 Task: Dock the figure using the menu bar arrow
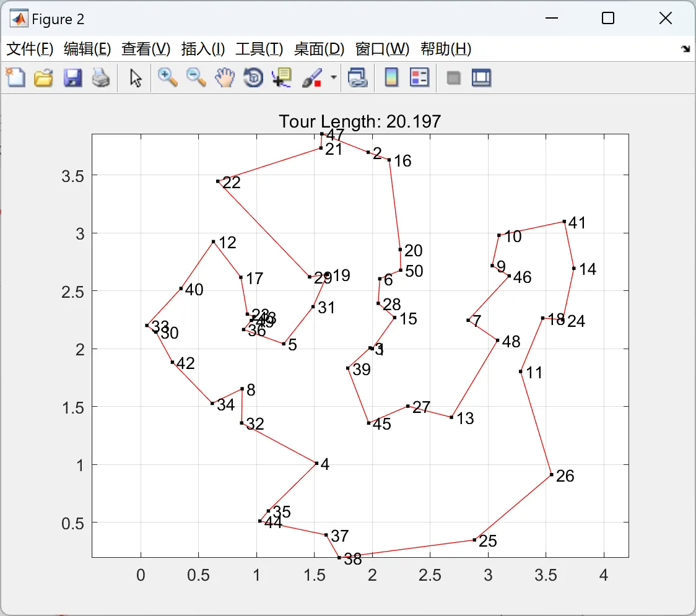685,49
